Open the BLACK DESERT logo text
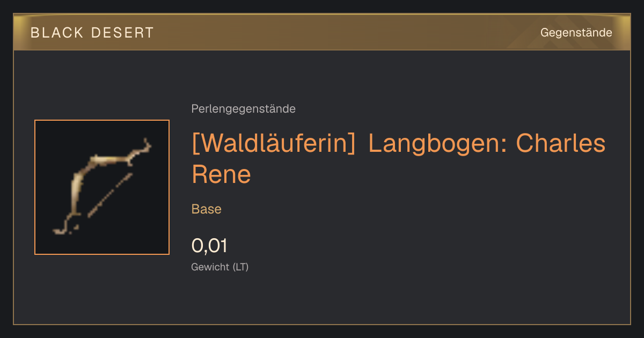This screenshot has height=338, width=644. (92, 33)
